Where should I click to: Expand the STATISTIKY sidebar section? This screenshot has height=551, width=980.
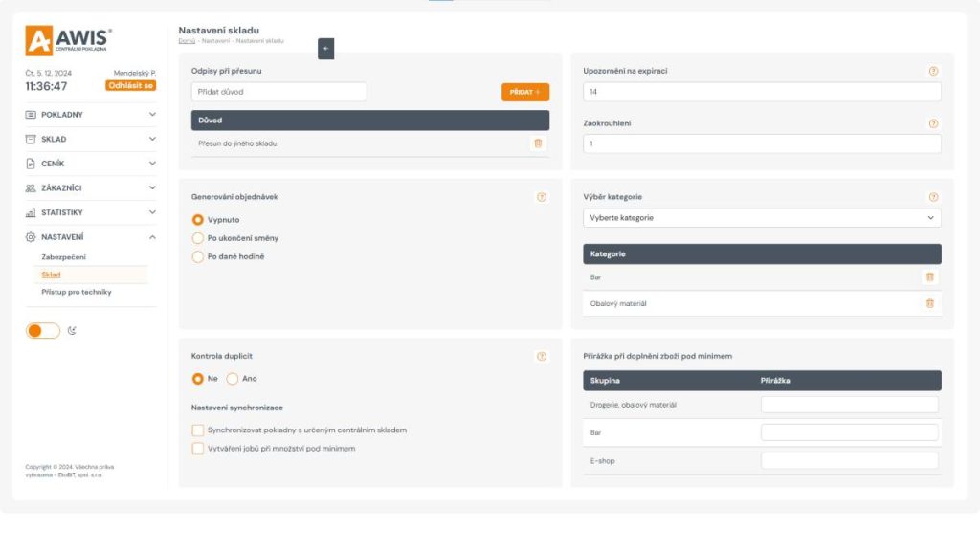point(90,212)
